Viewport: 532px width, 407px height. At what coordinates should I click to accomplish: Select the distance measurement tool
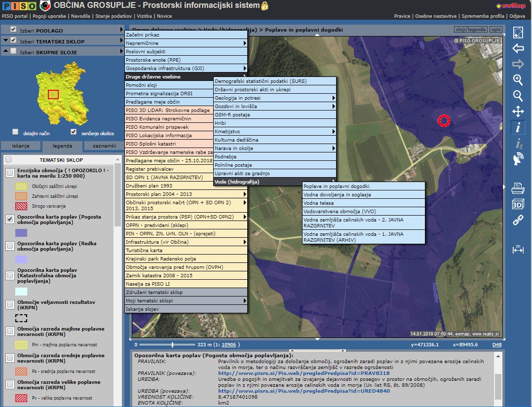[x=518, y=249]
